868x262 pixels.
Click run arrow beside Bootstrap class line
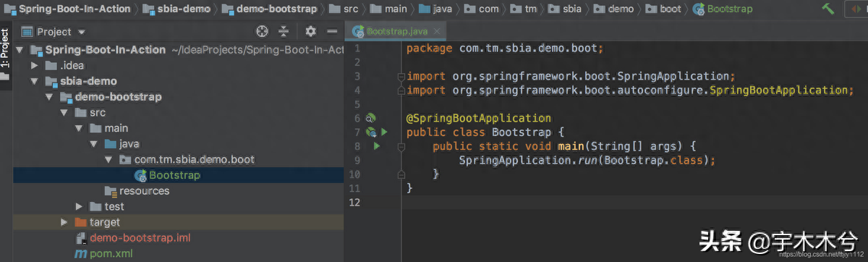point(385,132)
